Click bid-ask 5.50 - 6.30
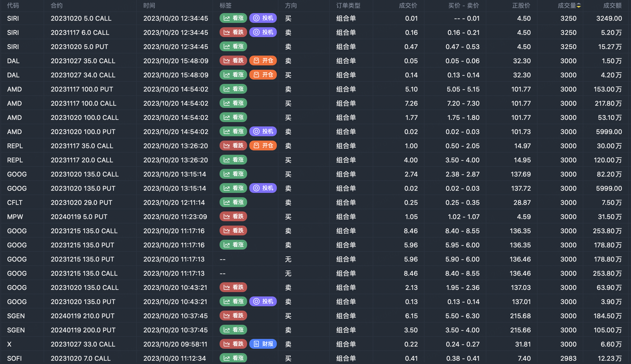Screen dimensions: 631x364 [x=463, y=316]
